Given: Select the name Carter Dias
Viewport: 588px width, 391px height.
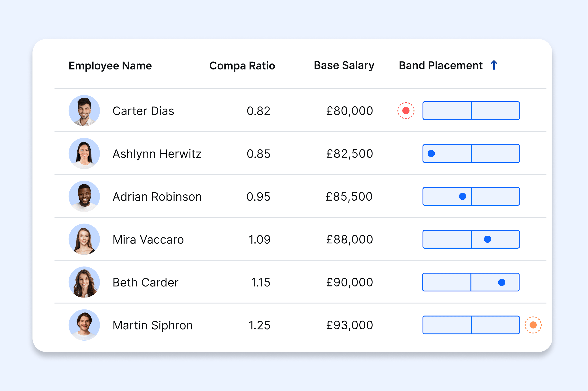Looking at the screenshot, I should click(143, 111).
